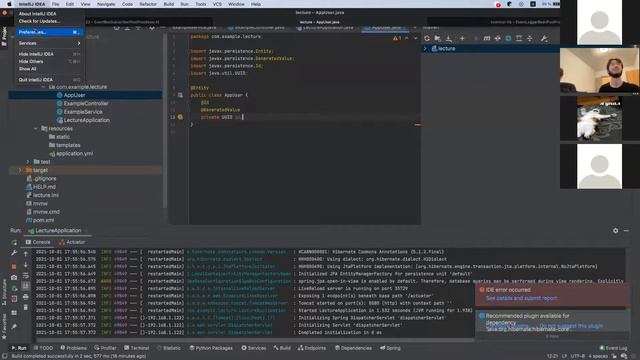Screen dimensions: 640x360
Task: Toggle soft-wrap in console output
Action: pyautogui.click(x=26, y=276)
